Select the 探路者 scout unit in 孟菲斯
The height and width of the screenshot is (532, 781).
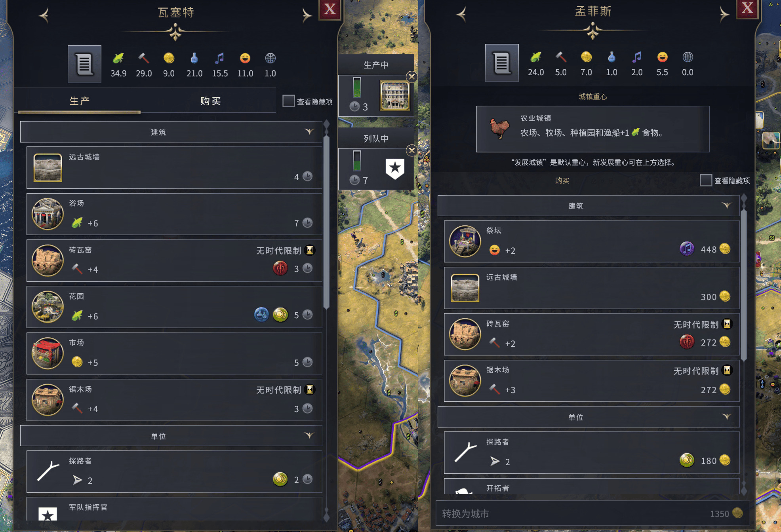point(592,452)
